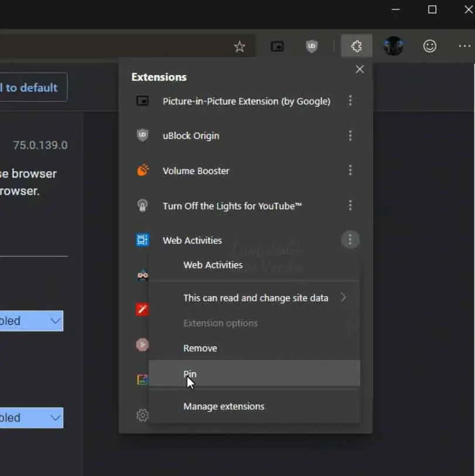The height and width of the screenshot is (476, 475).
Task: Open more options for uBlock Origin
Action: click(350, 135)
